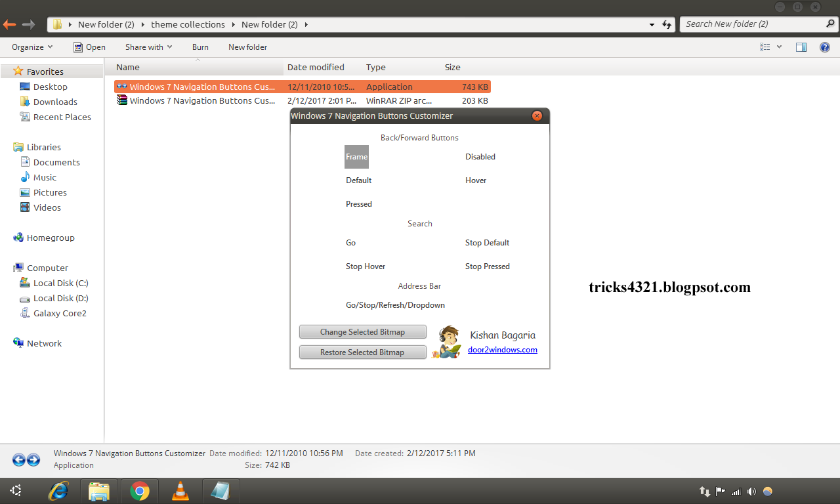The width and height of the screenshot is (840, 504).
Task: Select the WinRAR ZIP archive file
Action: pyautogui.click(x=303, y=100)
